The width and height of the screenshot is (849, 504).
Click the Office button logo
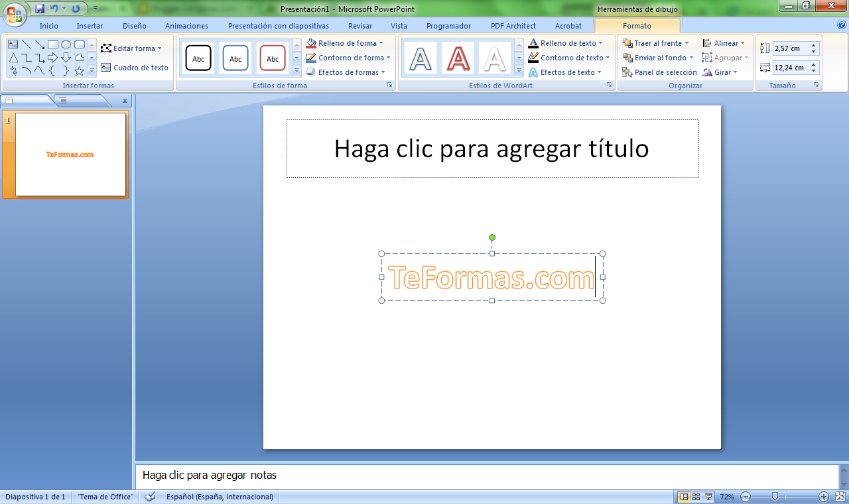click(x=15, y=13)
